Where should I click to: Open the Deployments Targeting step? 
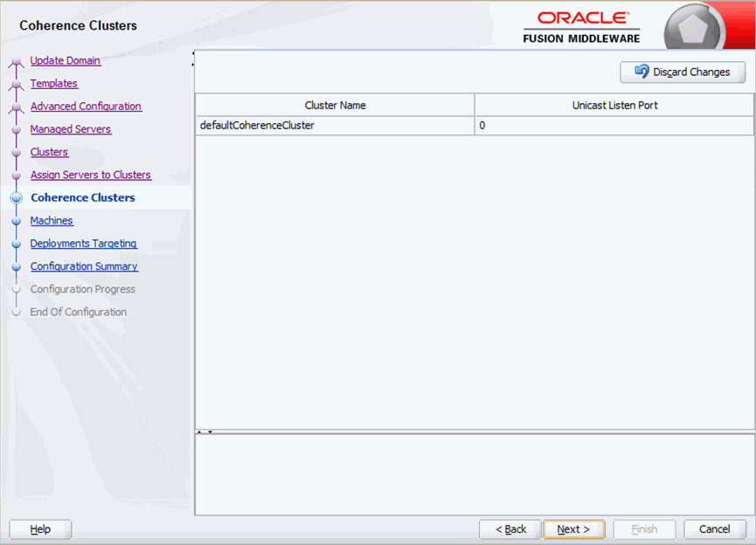83,243
